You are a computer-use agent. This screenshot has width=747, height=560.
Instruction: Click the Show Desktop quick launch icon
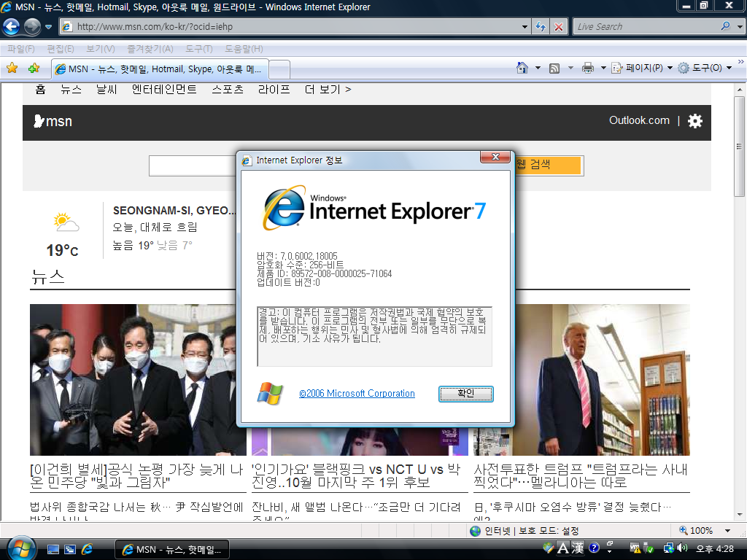[x=53, y=549]
